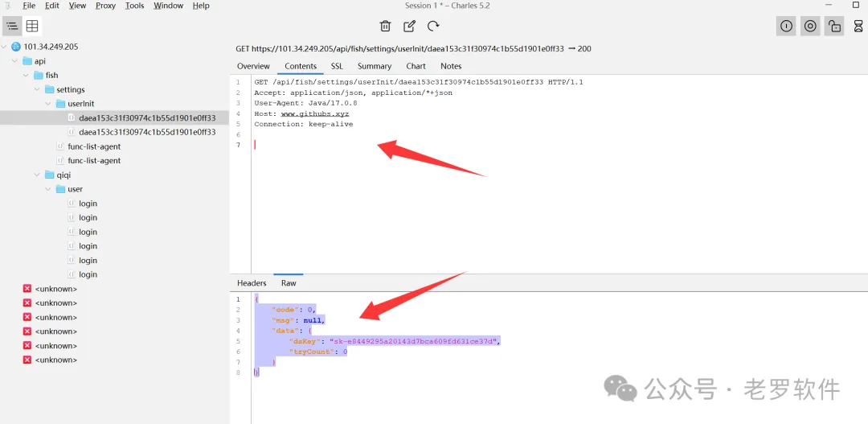868x424 pixels.
Task: Open the Edit menu
Action: pos(52,6)
